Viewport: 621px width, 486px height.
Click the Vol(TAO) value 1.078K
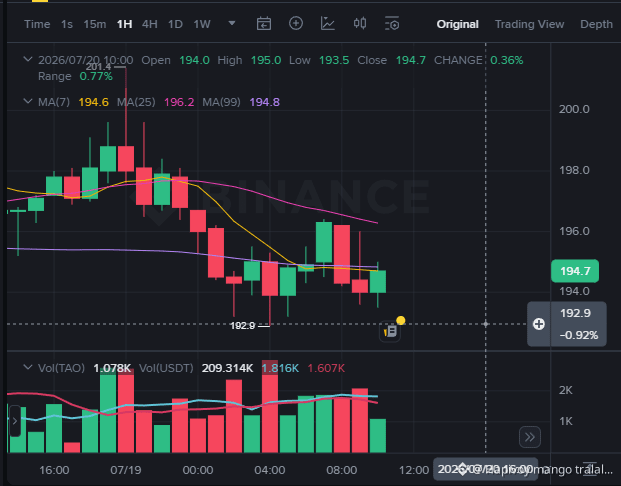point(112,368)
